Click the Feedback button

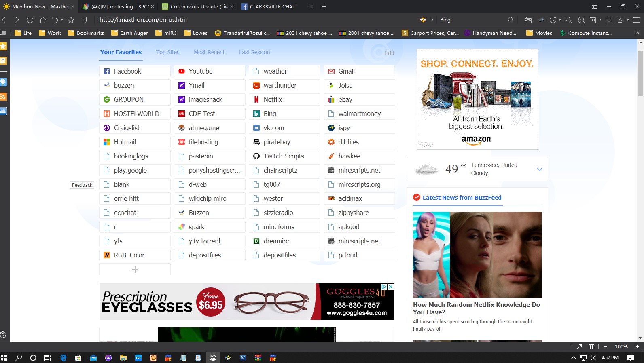[82, 185]
